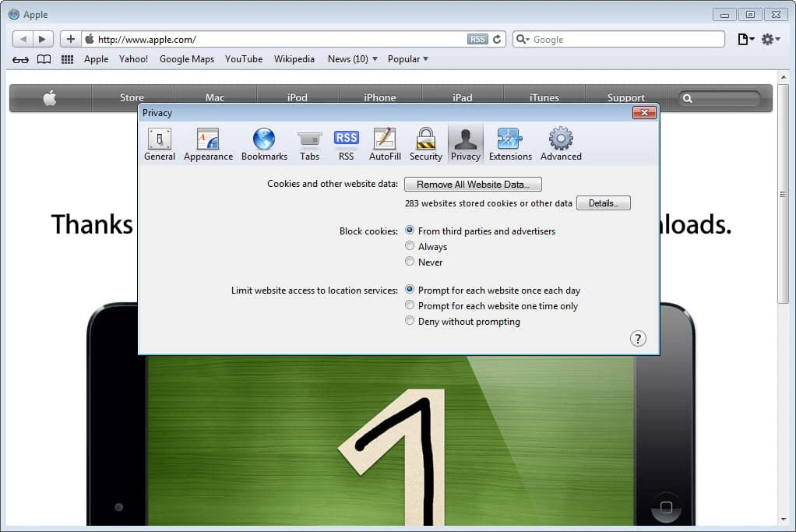
Task: Click the page vertical scrollbar
Action: coord(783,195)
